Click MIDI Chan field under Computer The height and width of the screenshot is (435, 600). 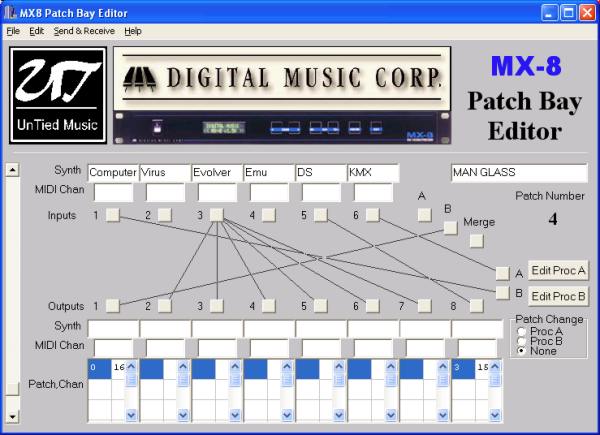pos(113,192)
